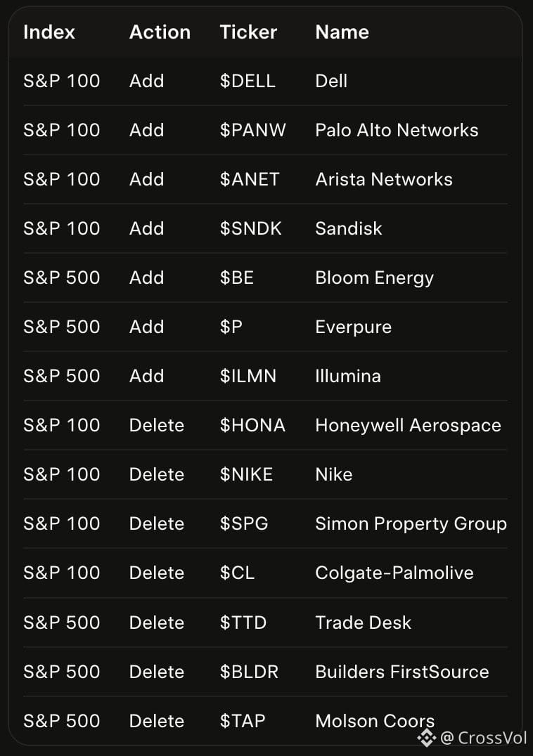The image size is (533, 756).
Task: Click the $SNDK ticker
Action: (x=251, y=228)
